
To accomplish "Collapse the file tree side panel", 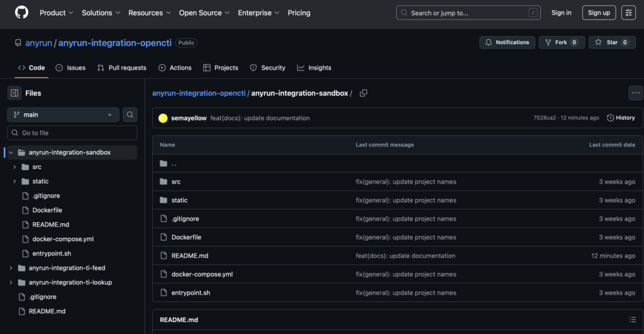I will (x=14, y=93).
